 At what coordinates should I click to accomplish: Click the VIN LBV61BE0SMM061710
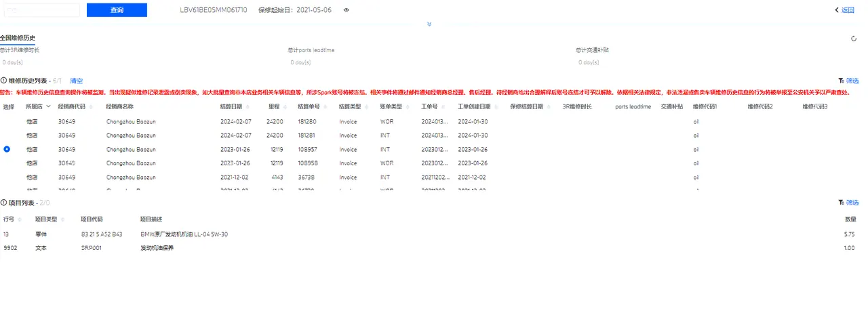click(x=214, y=10)
